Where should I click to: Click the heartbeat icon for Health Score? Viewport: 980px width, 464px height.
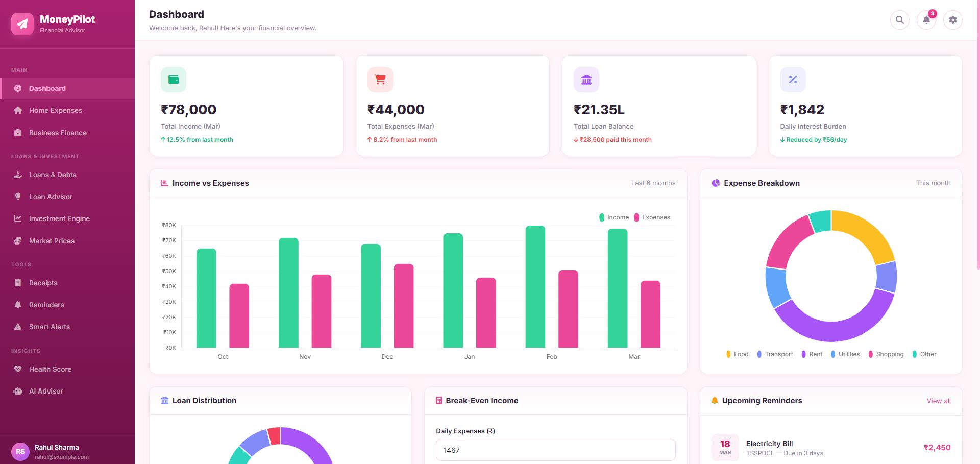point(18,369)
